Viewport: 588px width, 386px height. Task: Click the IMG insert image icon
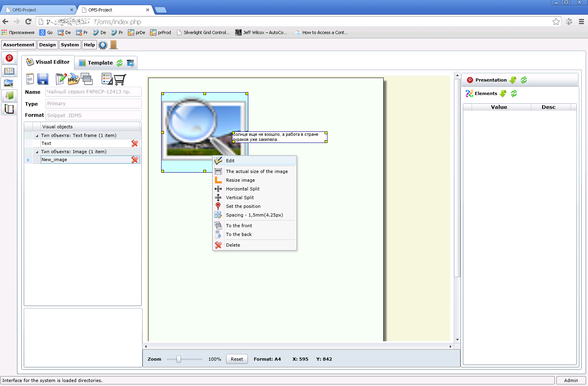point(74,79)
